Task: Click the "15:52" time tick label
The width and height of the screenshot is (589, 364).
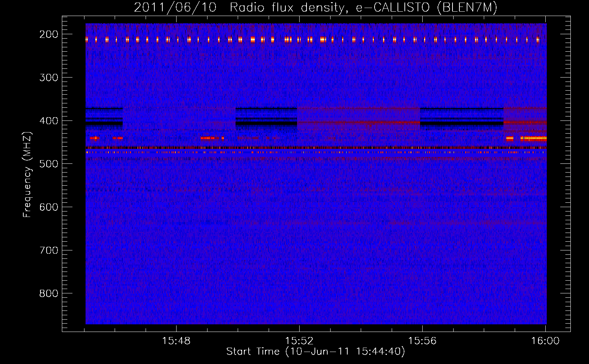Action: 299,341
